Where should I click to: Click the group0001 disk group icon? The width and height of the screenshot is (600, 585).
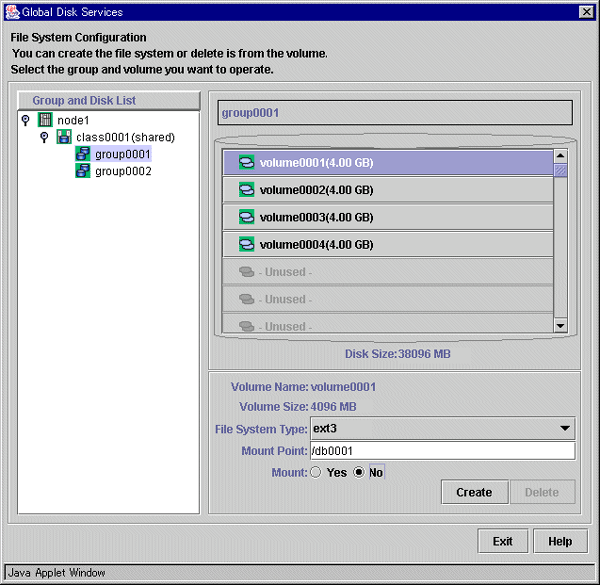point(83,154)
